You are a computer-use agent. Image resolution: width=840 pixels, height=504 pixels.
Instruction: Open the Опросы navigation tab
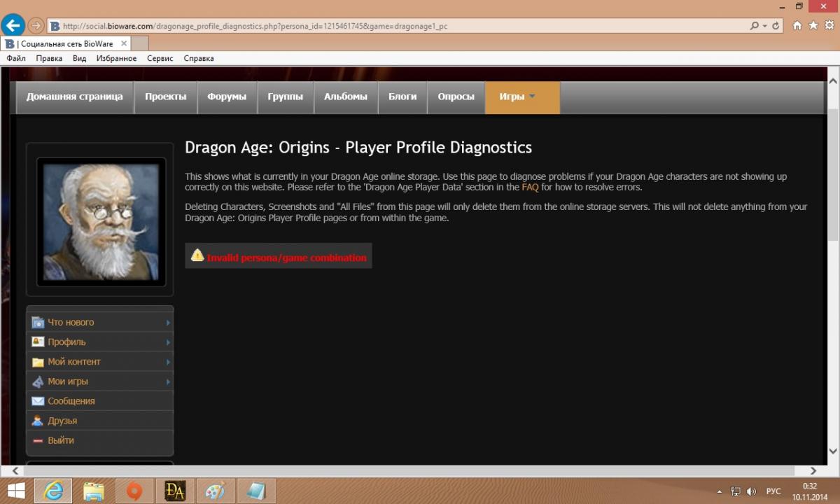pos(456,97)
